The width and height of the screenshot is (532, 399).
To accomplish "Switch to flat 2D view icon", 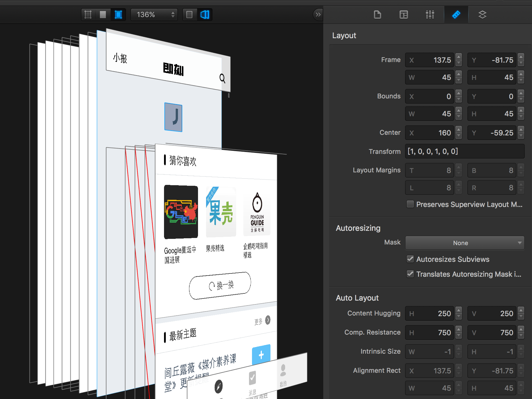I will 189,15.
